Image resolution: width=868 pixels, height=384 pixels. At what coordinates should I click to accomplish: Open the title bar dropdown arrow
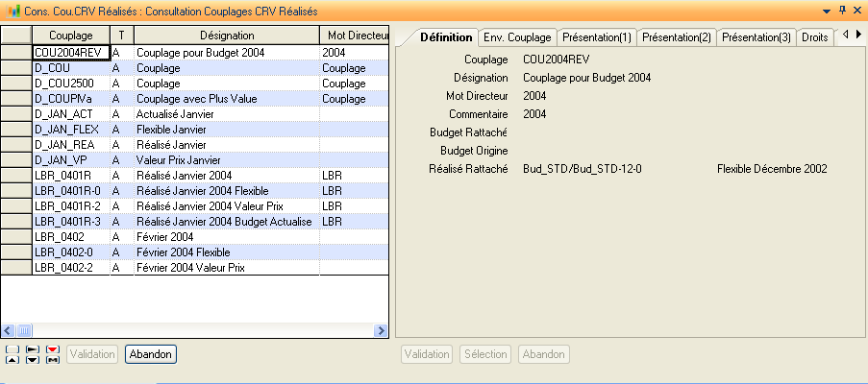(x=827, y=9)
